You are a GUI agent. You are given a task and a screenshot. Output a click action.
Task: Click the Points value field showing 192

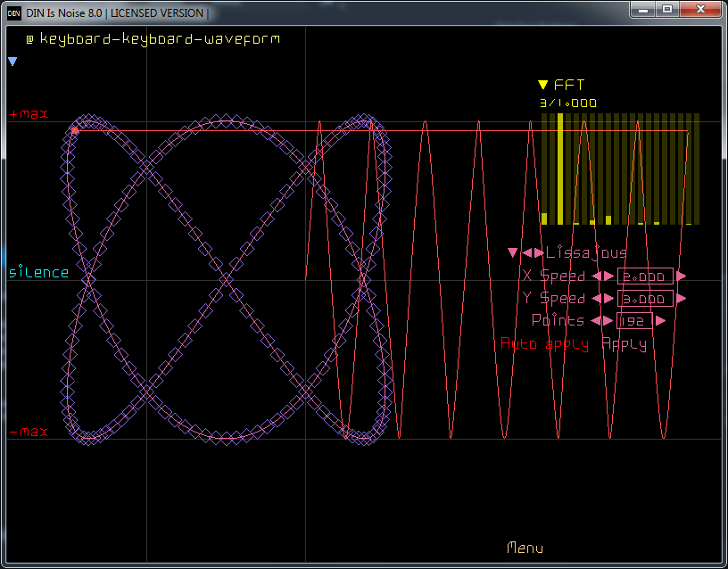tap(634, 321)
